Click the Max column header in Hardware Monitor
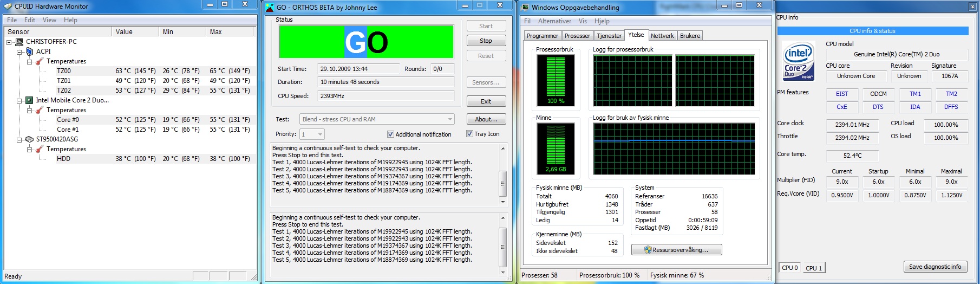Image resolution: width=980 pixels, height=284 pixels. pyautogui.click(x=231, y=32)
